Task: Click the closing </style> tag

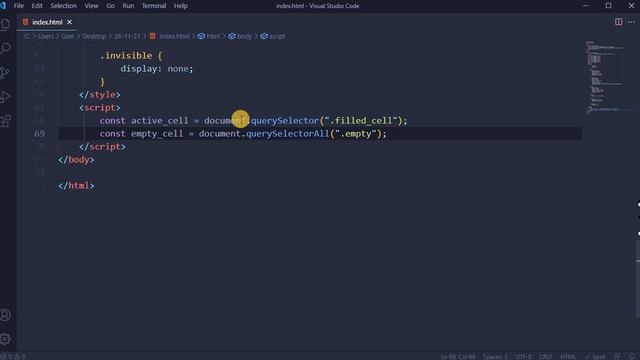Action: [100, 94]
